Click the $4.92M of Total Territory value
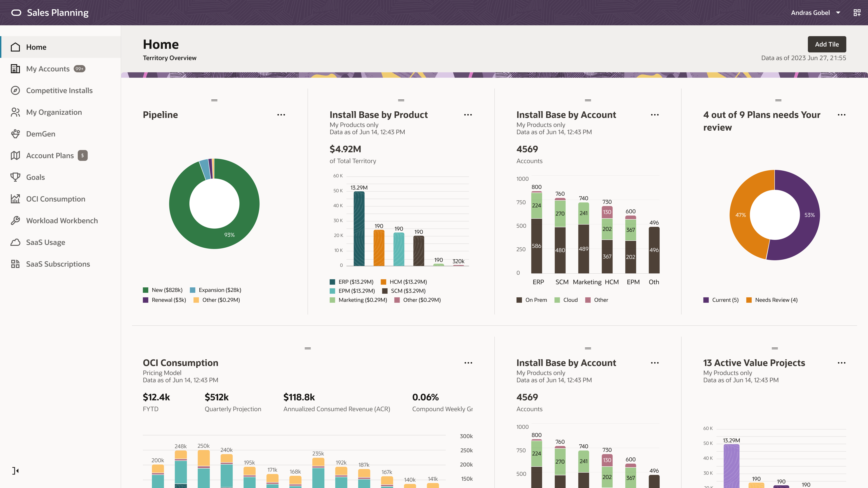 click(x=345, y=149)
